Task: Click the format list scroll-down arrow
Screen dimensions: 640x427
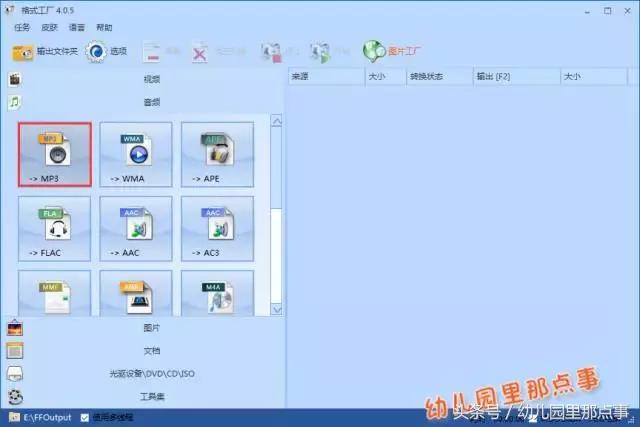Action: [276, 309]
